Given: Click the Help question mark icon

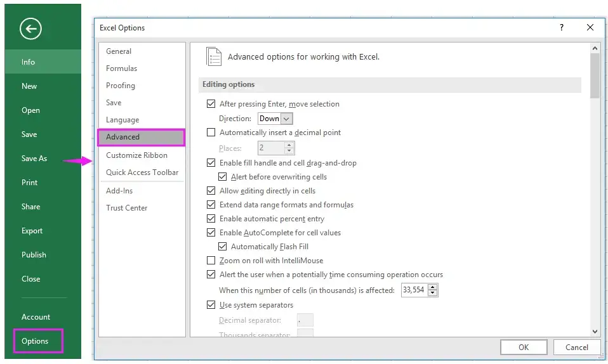Looking at the screenshot, I should pyautogui.click(x=561, y=28).
